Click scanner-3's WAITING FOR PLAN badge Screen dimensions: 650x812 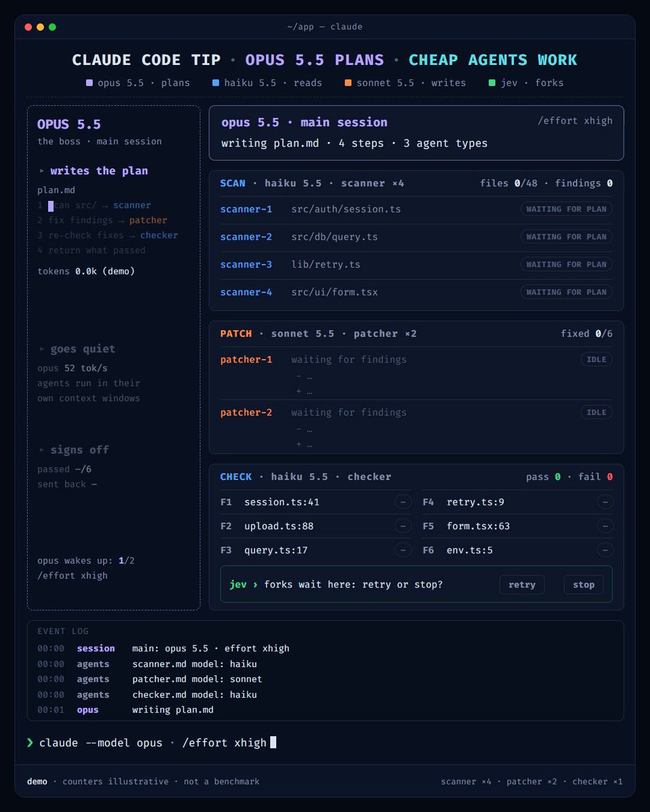(x=567, y=265)
